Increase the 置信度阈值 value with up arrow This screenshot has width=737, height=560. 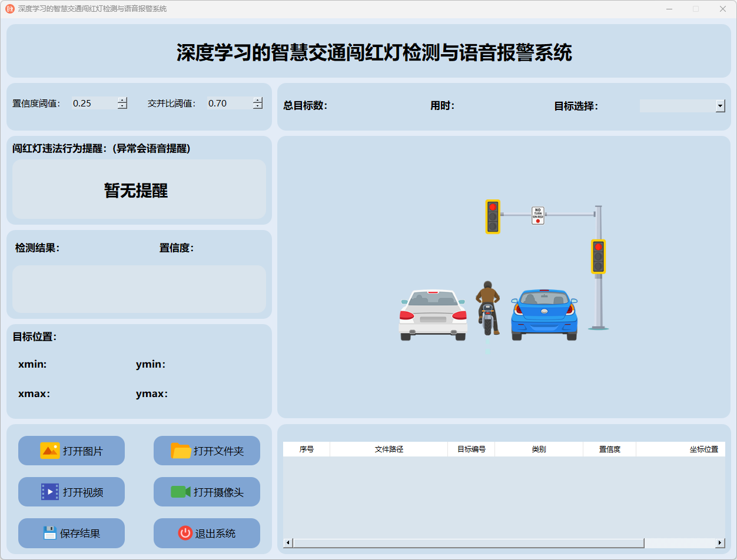click(122, 100)
